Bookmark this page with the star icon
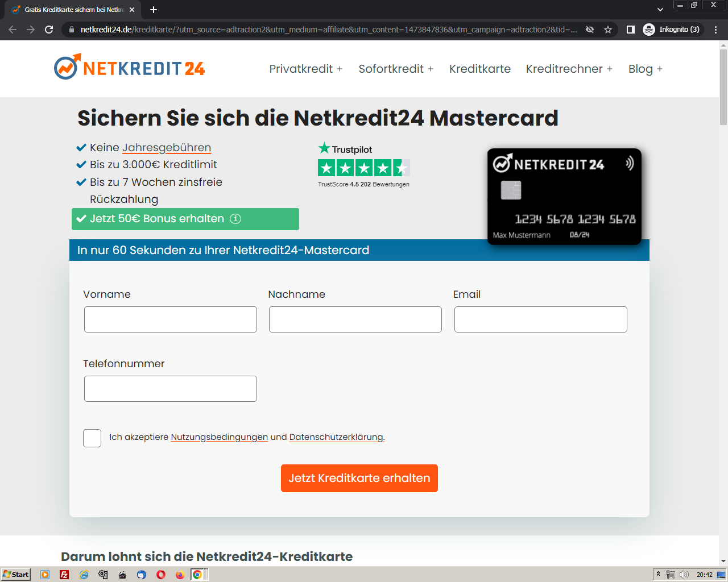 (x=608, y=30)
